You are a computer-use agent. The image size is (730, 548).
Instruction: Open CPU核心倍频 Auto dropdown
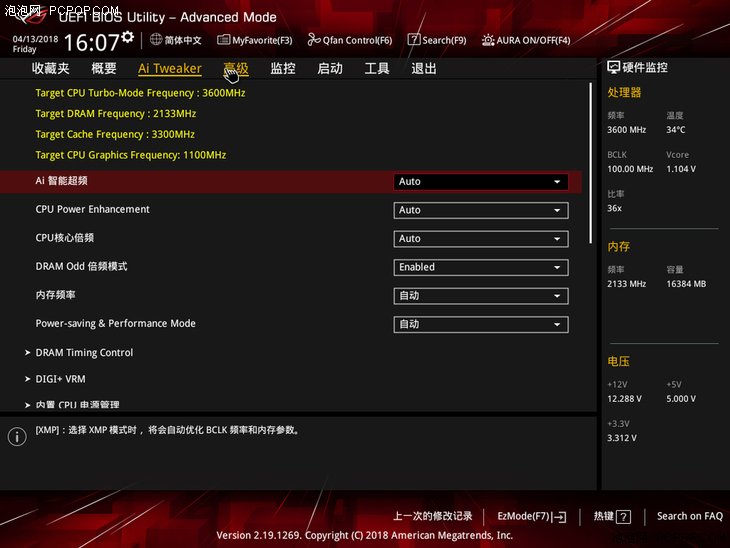[480, 239]
